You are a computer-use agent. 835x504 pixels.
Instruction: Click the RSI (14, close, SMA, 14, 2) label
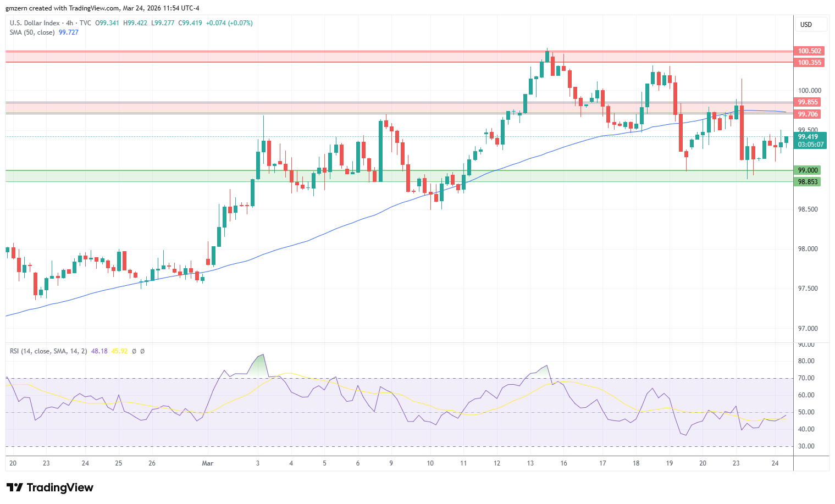point(48,351)
